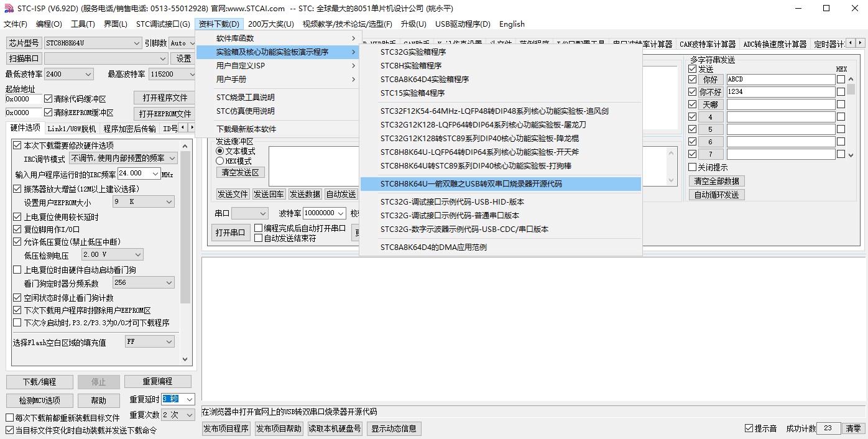
Task: Open STC调试接口(G) menu
Action: tap(163, 24)
